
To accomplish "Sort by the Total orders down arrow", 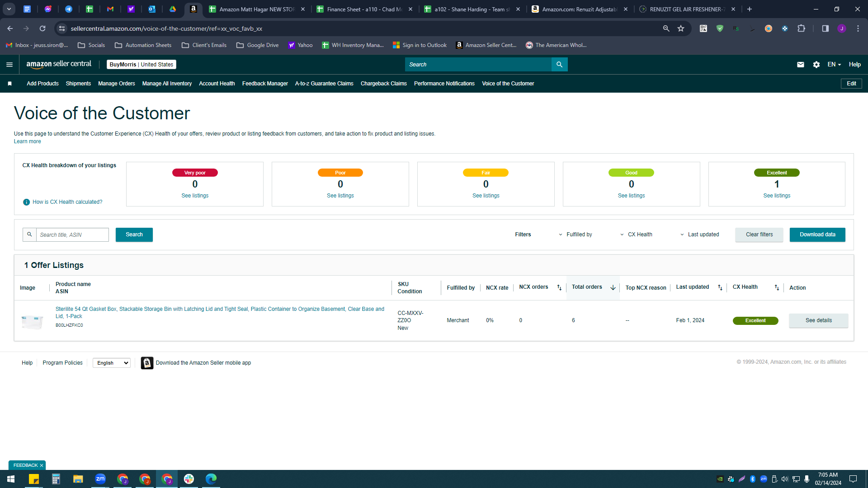I will tap(613, 287).
